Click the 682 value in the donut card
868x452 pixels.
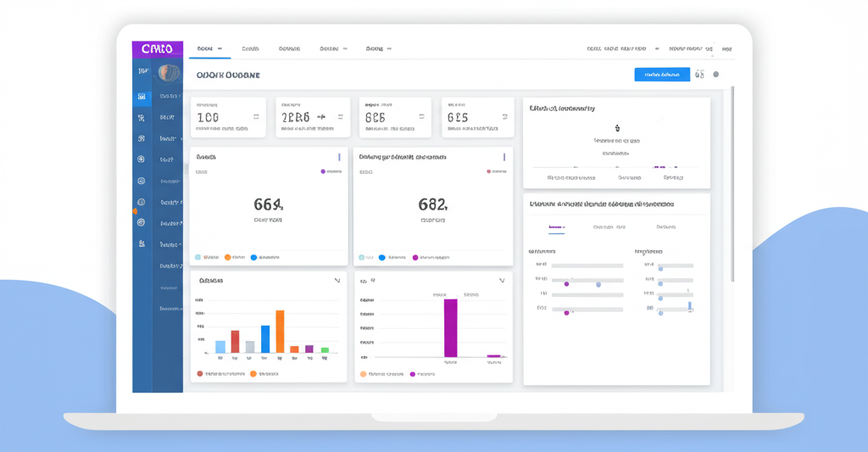[433, 205]
